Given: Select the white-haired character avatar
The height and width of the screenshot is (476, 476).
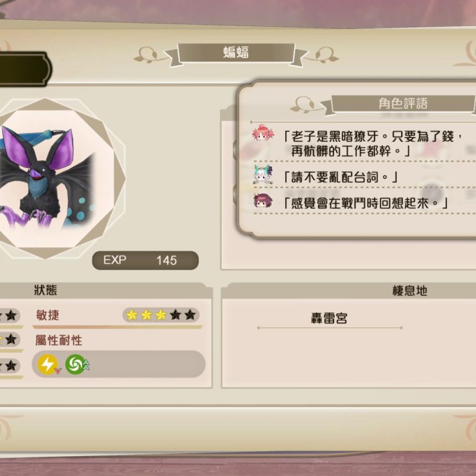Looking at the screenshot, I should pos(263,174).
